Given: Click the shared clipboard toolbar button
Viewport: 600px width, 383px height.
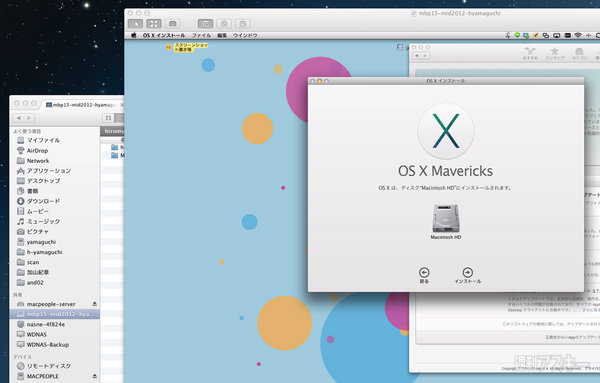Looking at the screenshot, I should pyautogui.click(x=205, y=24).
